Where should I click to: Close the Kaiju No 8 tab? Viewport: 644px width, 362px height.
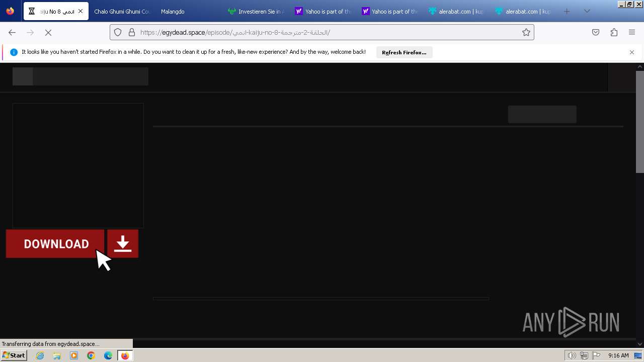coord(80,11)
